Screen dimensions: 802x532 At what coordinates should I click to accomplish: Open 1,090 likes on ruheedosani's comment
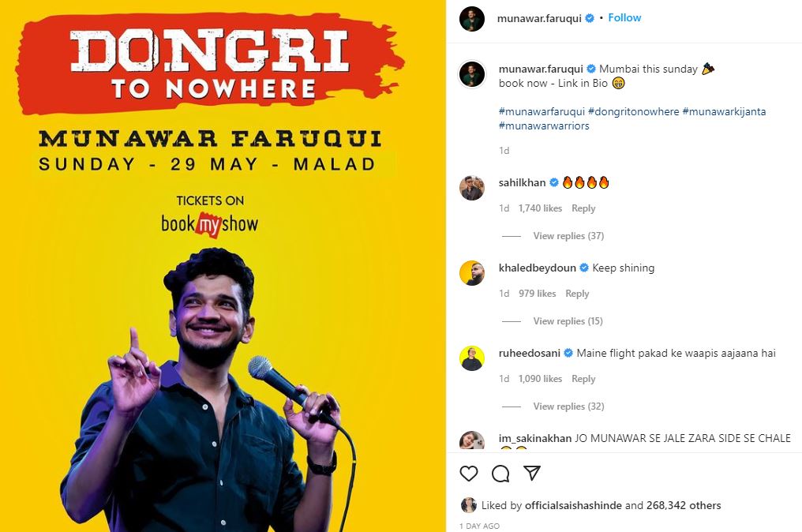(540, 379)
